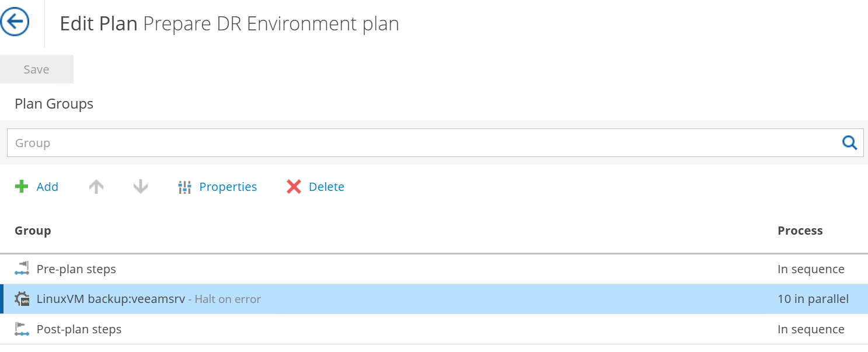This screenshot has width=868, height=352.
Task: Click the Properties sliders icon
Action: point(184,186)
